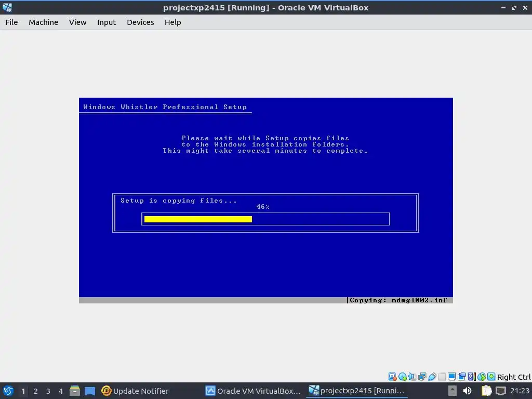532x399 pixels.
Task: Open the Help menu
Action: coord(172,22)
